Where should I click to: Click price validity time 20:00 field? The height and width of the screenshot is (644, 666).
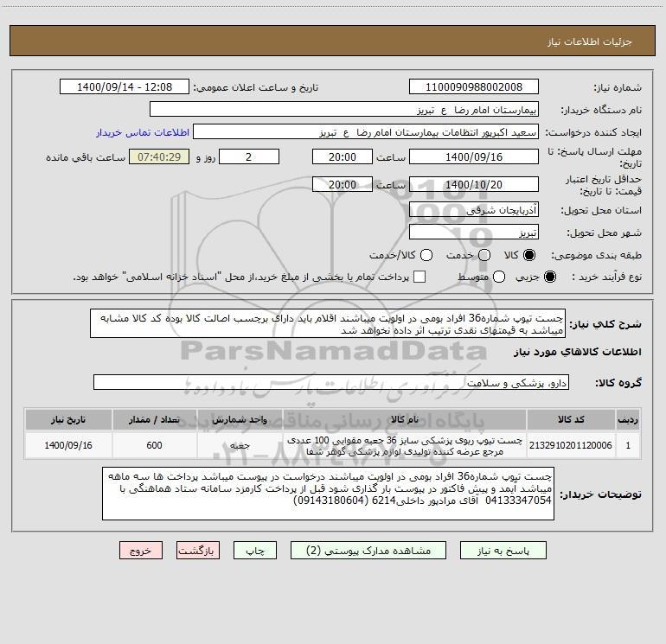coord(343,184)
